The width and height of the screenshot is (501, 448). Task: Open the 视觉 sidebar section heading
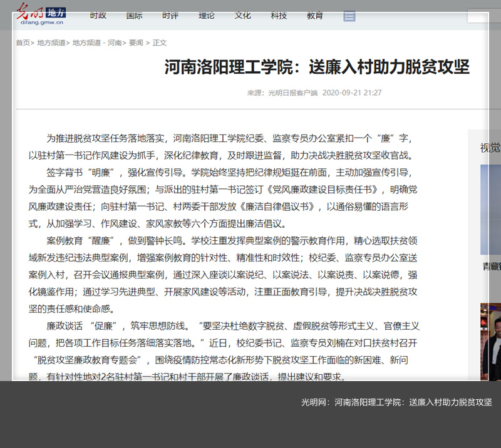pyautogui.click(x=490, y=148)
